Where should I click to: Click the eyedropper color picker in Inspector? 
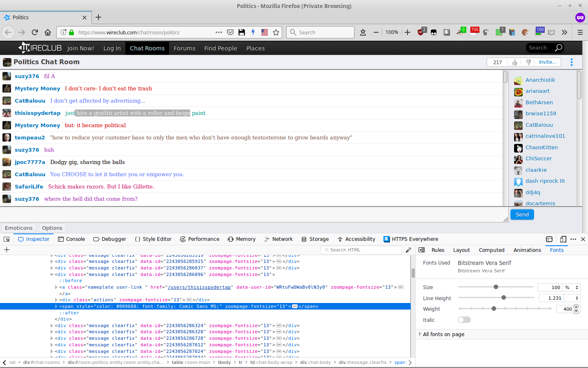pyautogui.click(x=408, y=250)
